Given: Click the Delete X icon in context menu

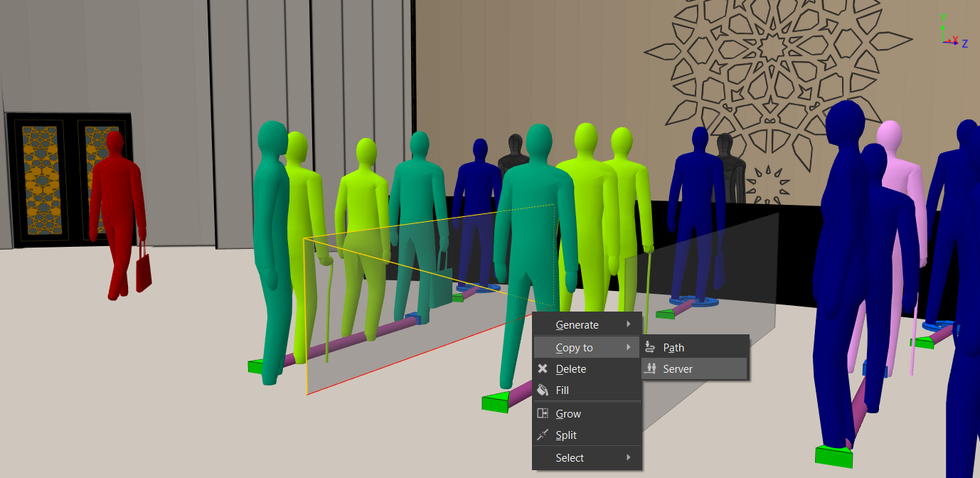Looking at the screenshot, I should click(543, 368).
